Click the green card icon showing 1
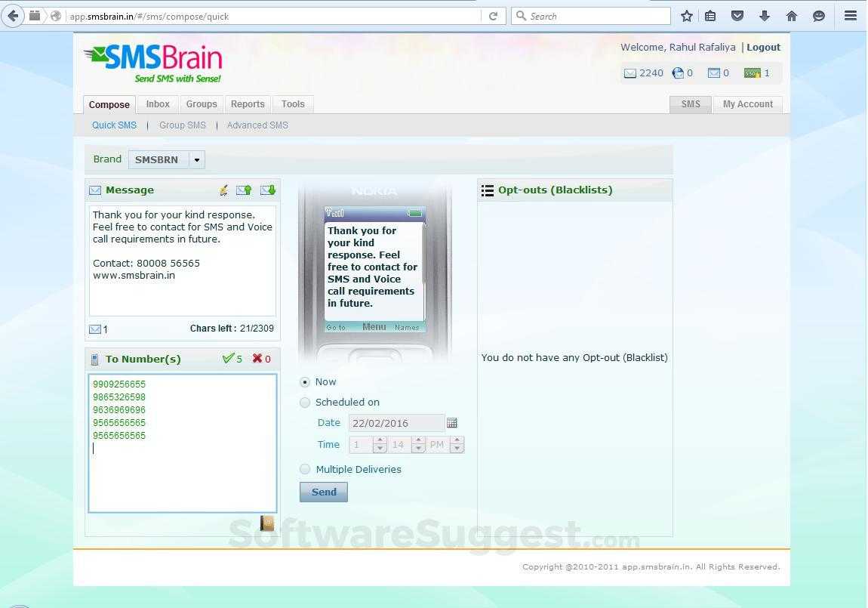Viewport: 868px width, 608px height. coord(753,73)
